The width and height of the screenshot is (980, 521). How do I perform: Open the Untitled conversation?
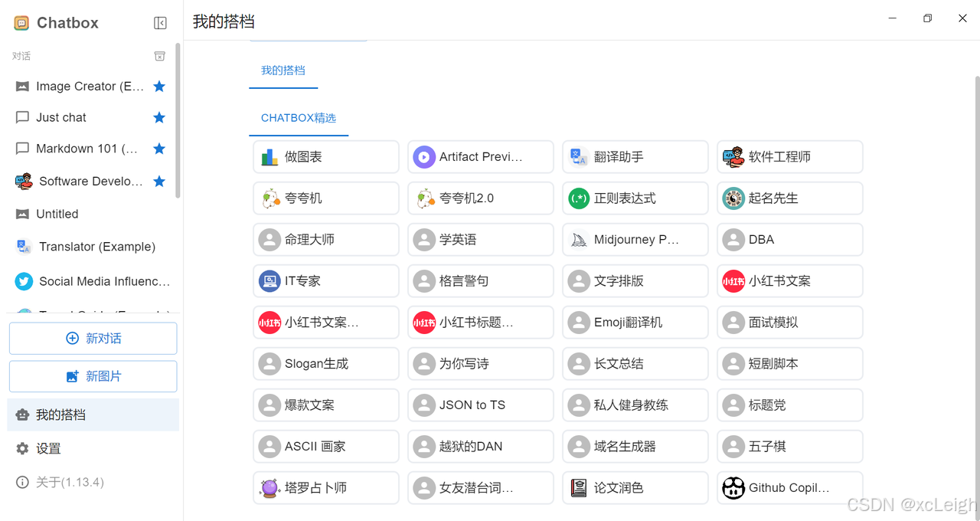[x=90, y=214]
